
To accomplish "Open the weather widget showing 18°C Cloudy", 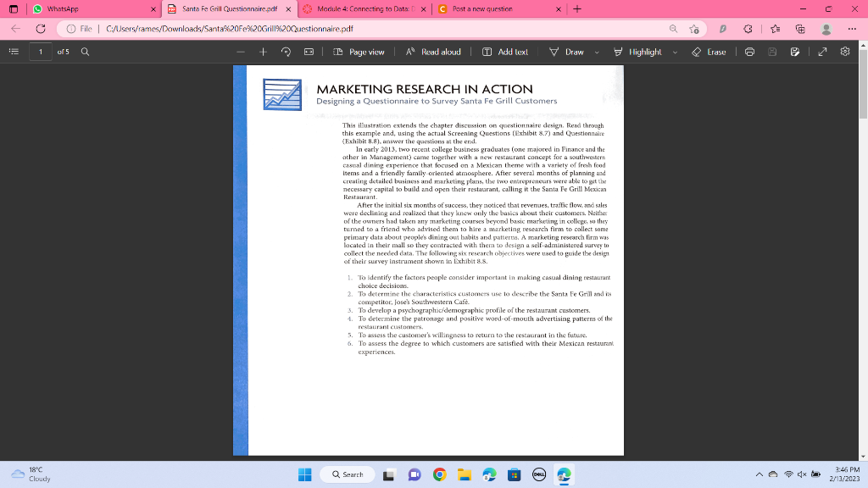I will 31,474.
